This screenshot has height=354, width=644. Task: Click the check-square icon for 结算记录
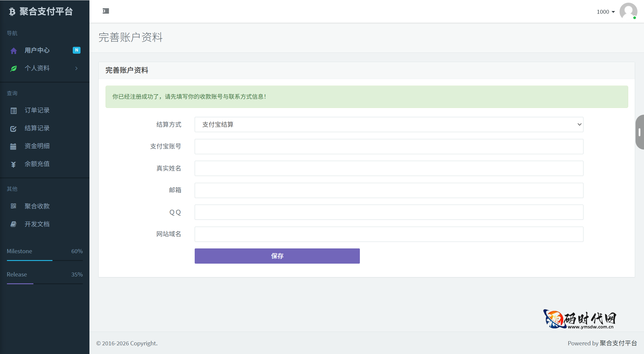click(x=13, y=129)
